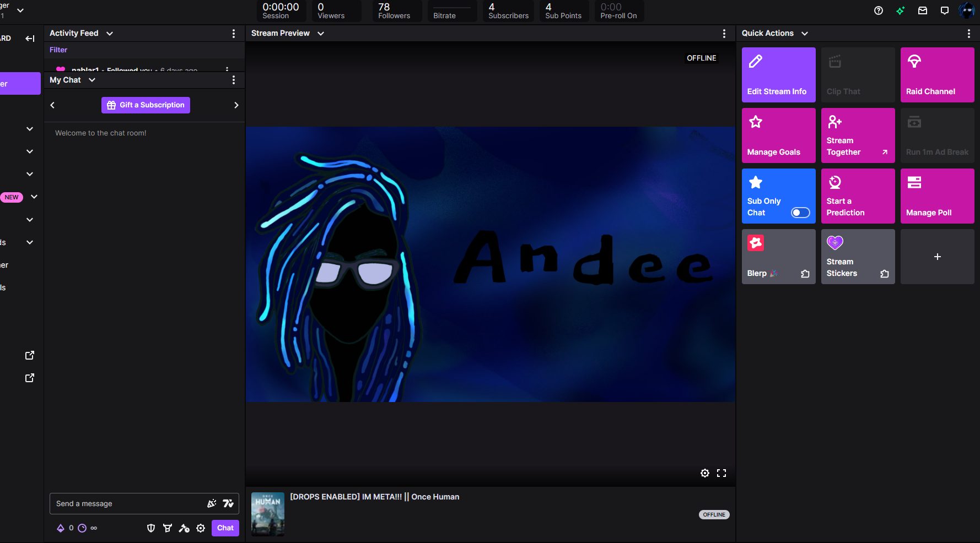Click the 4 Subscribers stat
This screenshot has width=980, height=543.
(508, 11)
